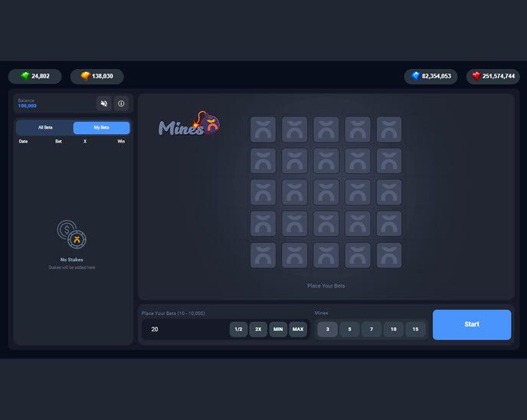The height and width of the screenshot is (420, 527).
Task: Click the bet amount input field
Action: 184,330
